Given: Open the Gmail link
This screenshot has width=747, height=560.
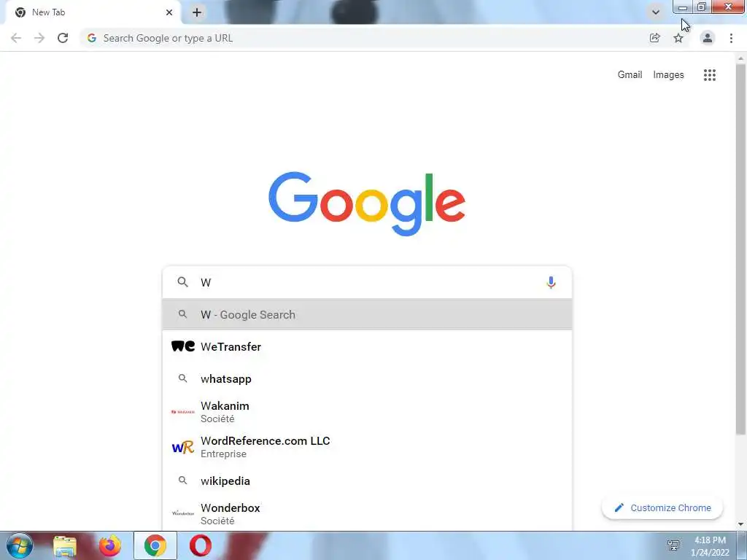Looking at the screenshot, I should 630,75.
